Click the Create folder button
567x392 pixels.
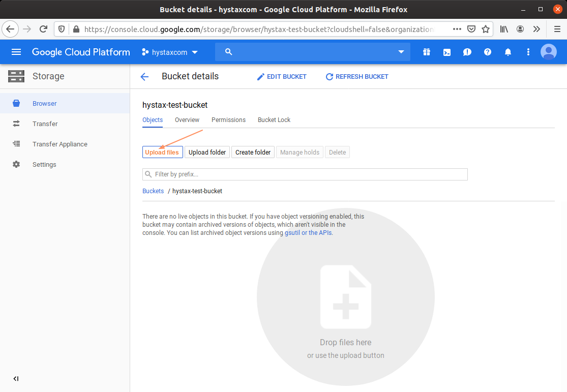tap(253, 152)
